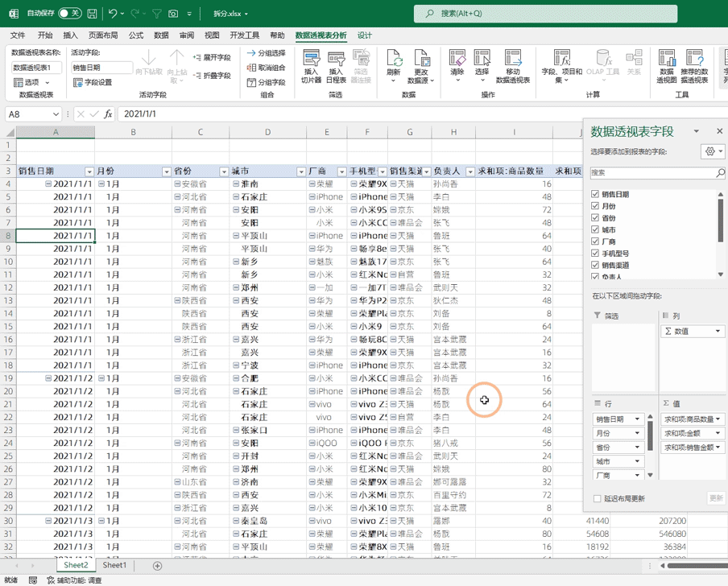Click the 字段设置 button
The image size is (728, 586).
click(x=93, y=82)
